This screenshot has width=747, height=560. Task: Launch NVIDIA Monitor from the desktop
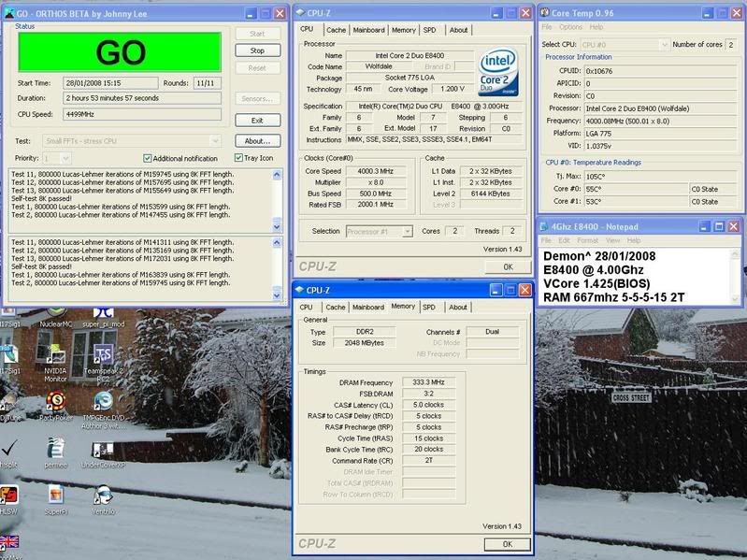point(56,363)
